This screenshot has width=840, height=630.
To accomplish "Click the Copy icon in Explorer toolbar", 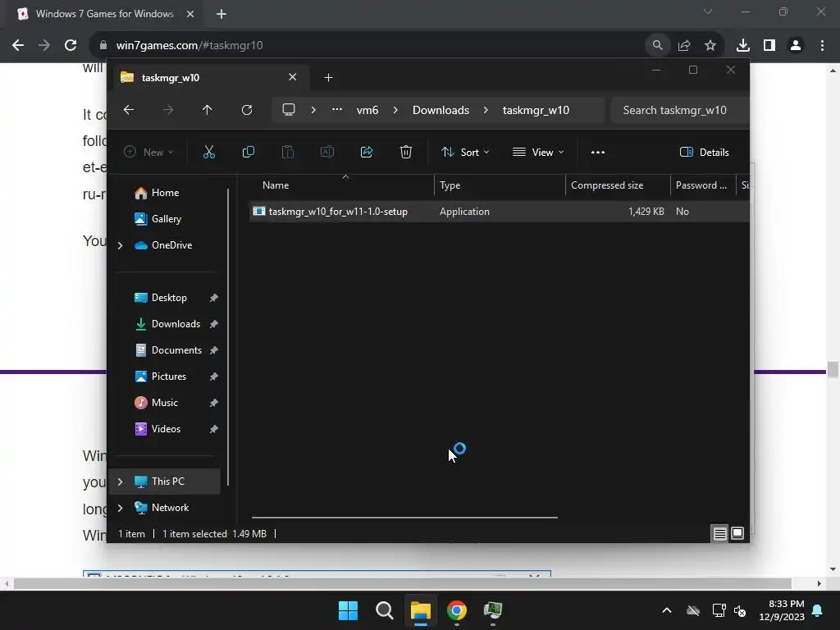I will pos(248,152).
